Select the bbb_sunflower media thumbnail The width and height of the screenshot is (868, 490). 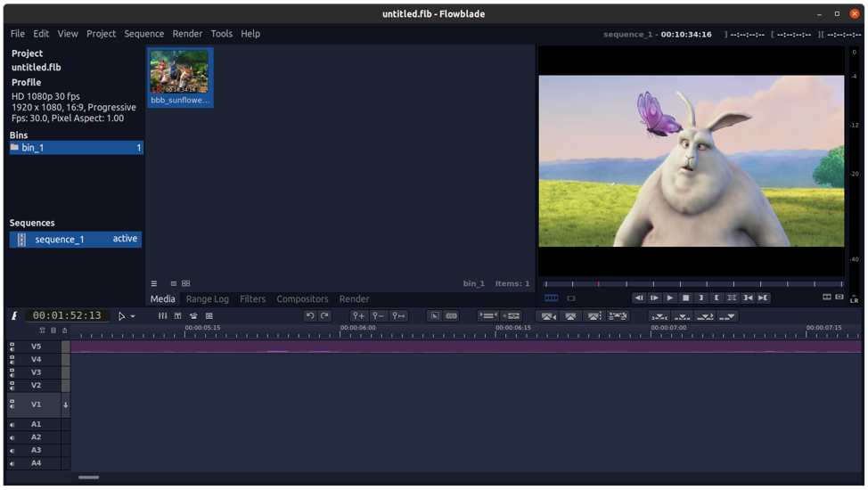pyautogui.click(x=179, y=77)
